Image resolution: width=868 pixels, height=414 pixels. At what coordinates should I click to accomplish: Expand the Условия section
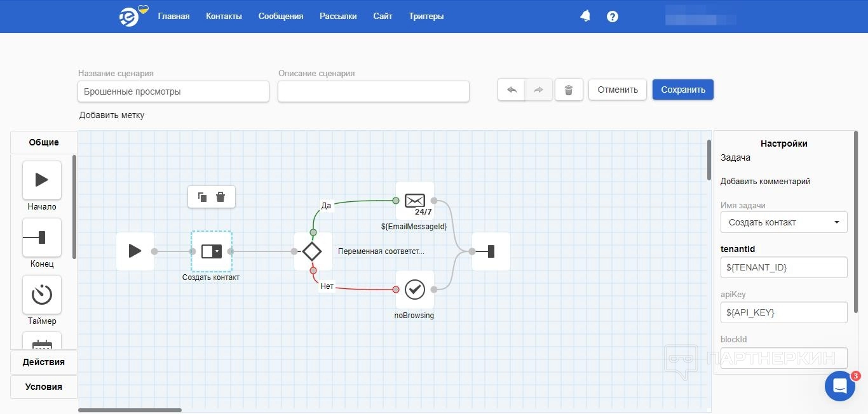44,387
